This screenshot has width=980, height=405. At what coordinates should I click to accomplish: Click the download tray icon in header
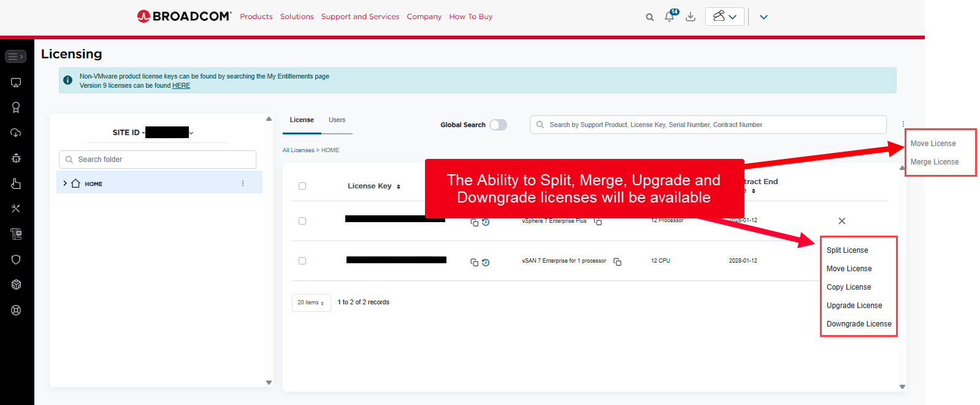point(691,17)
